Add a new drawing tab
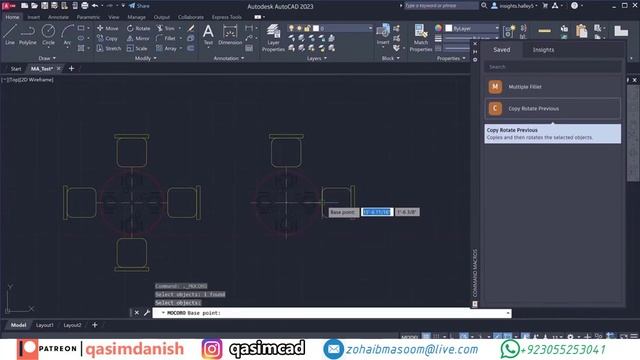 [71, 69]
